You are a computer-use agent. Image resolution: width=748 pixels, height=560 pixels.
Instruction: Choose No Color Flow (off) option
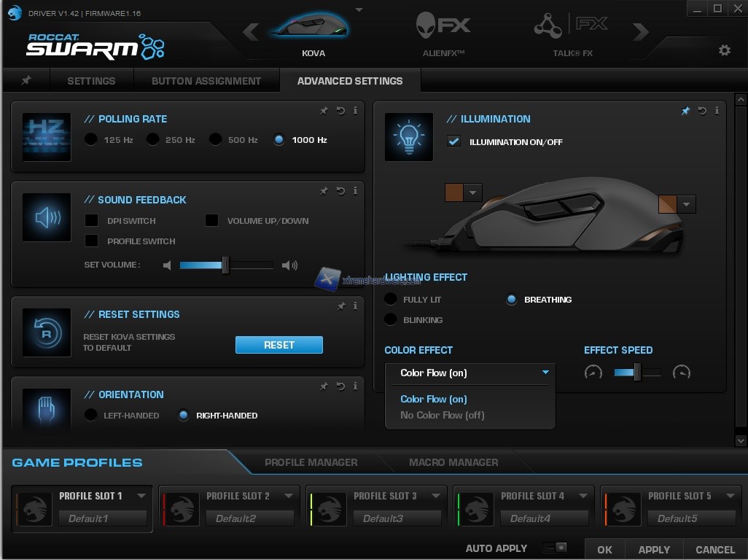coord(443,415)
